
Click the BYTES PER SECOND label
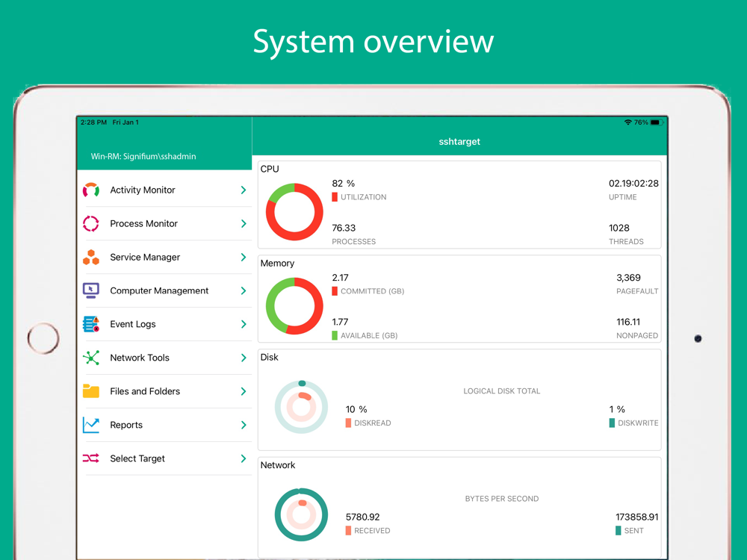(502, 499)
